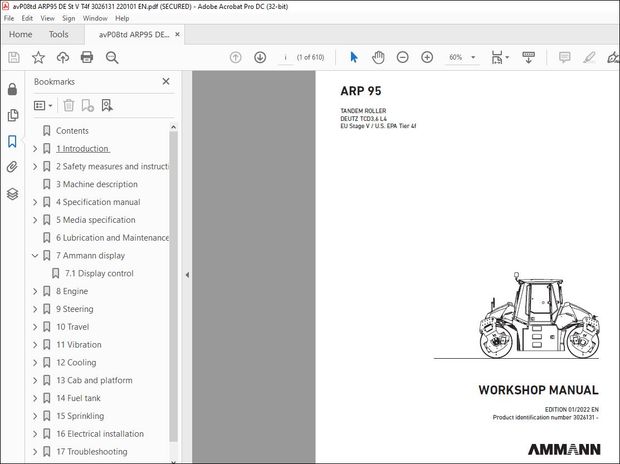Go to 11 Vibration bookmark
The image size is (620, 464).
coord(79,345)
